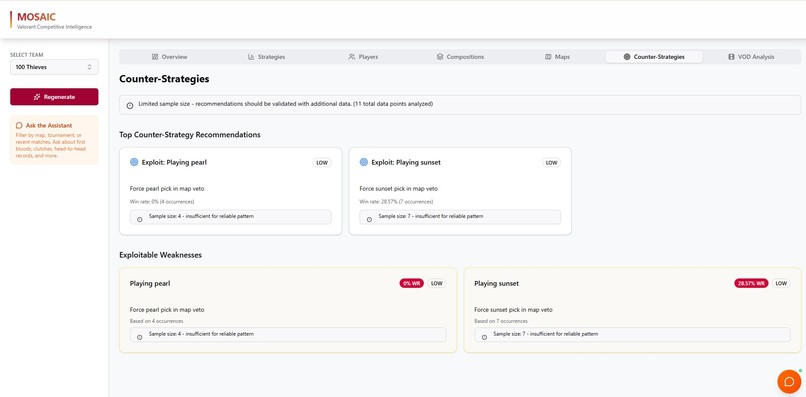Open the chat bubble icon in the corner
The height and width of the screenshot is (397, 806).
click(789, 382)
